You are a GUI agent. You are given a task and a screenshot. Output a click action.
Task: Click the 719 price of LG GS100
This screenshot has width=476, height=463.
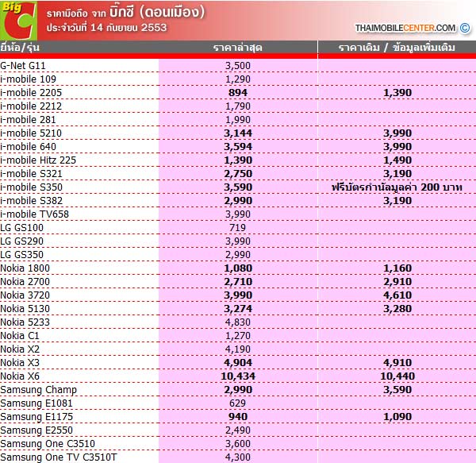pos(238,228)
